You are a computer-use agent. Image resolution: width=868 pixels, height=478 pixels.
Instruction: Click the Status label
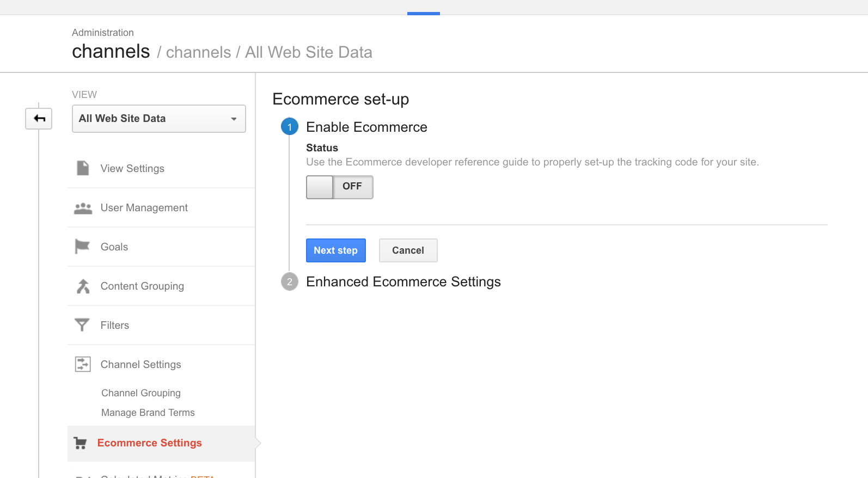tap(322, 148)
